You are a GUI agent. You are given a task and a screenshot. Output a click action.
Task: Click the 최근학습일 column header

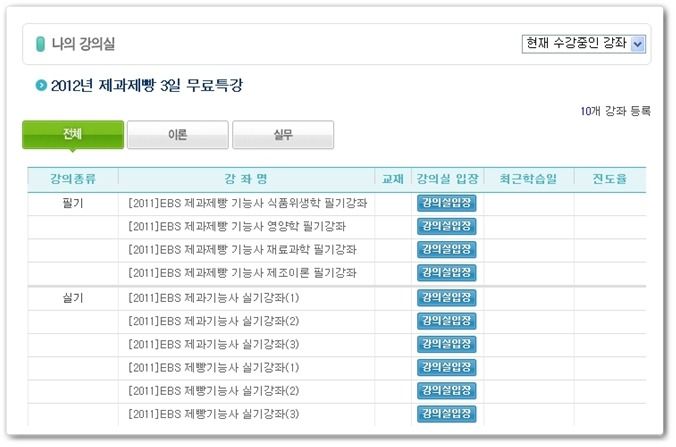point(529,179)
